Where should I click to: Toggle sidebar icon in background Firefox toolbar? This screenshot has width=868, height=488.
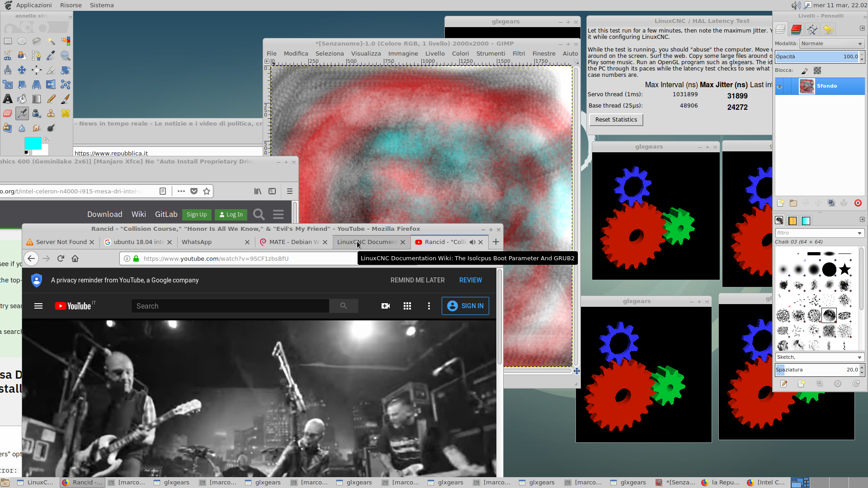pyautogui.click(x=272, y=191)
